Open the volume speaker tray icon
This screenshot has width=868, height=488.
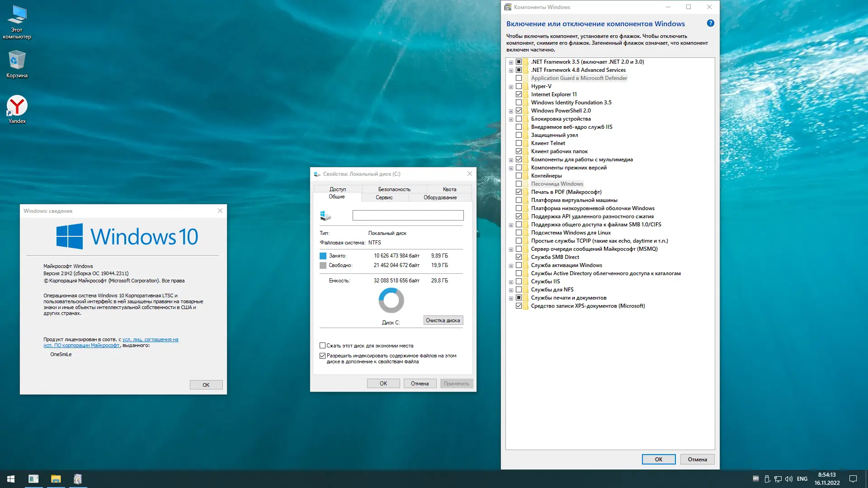(788, 479)
